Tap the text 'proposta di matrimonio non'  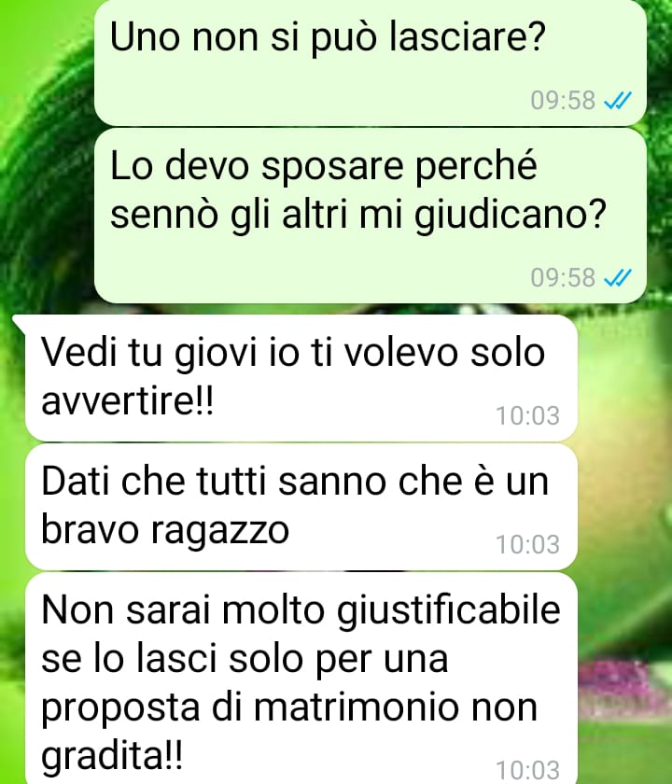pyautogui.click(x=289, y=708)
